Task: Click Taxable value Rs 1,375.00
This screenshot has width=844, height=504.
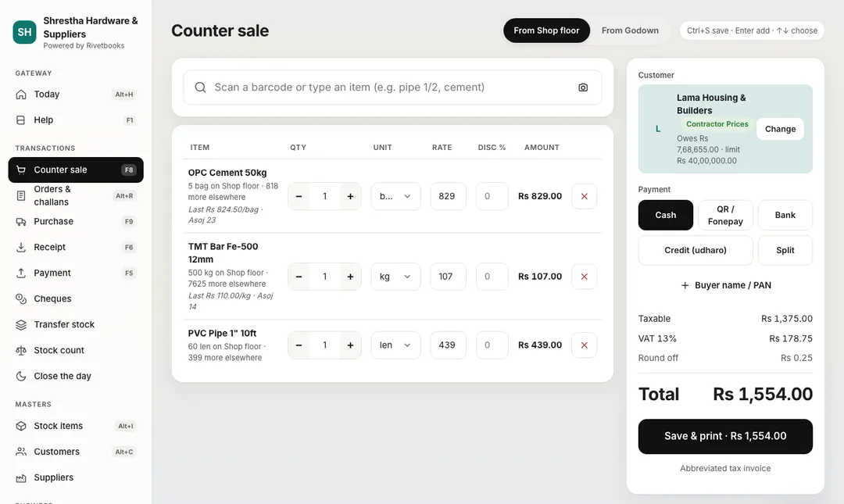Action: click(786, 319)
